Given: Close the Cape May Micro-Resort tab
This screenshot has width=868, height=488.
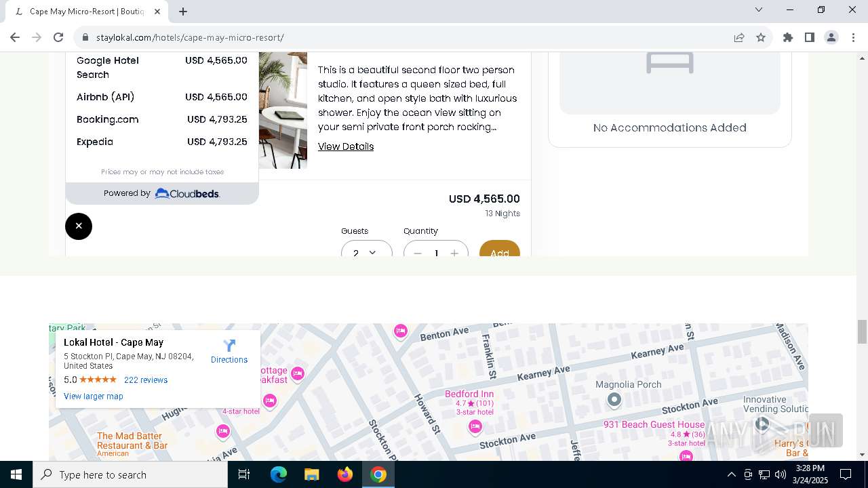Looking at the screenshot, I should (x=157, y=11).
